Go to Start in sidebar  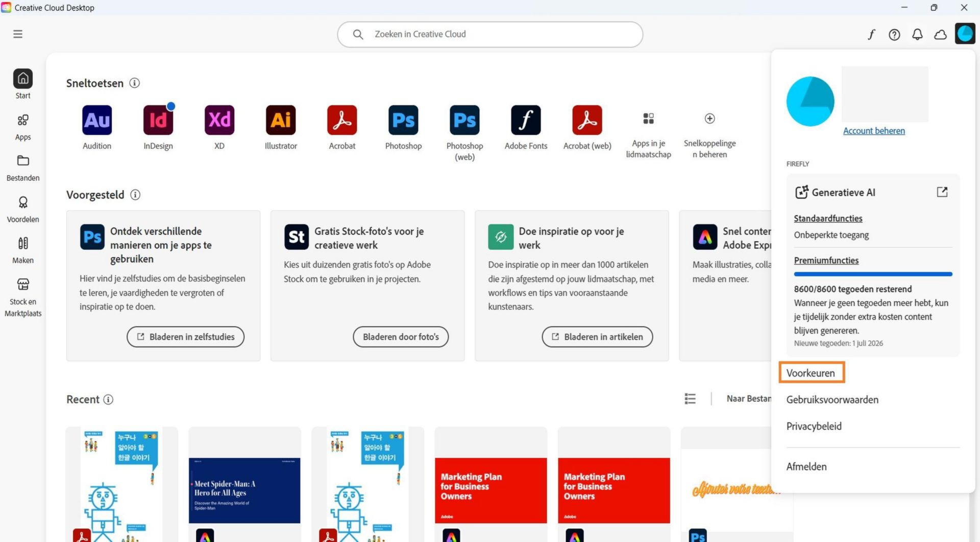coord(23,84)
